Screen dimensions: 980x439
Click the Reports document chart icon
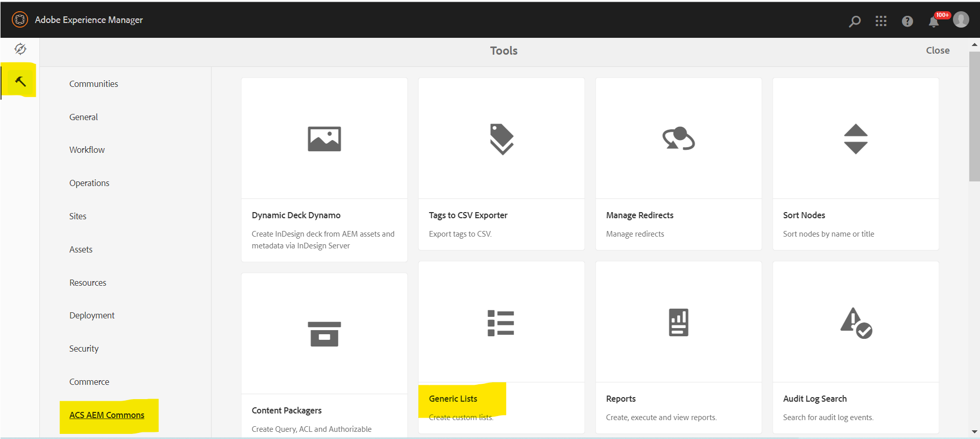pyautogui.click(x=679, y=322)
